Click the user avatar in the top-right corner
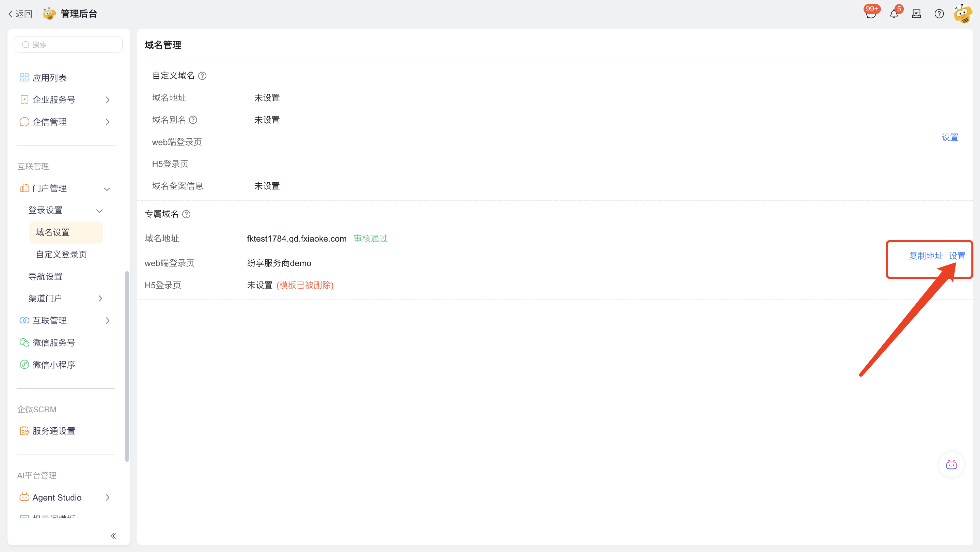 pyautogui.click(x=963, y=14)
